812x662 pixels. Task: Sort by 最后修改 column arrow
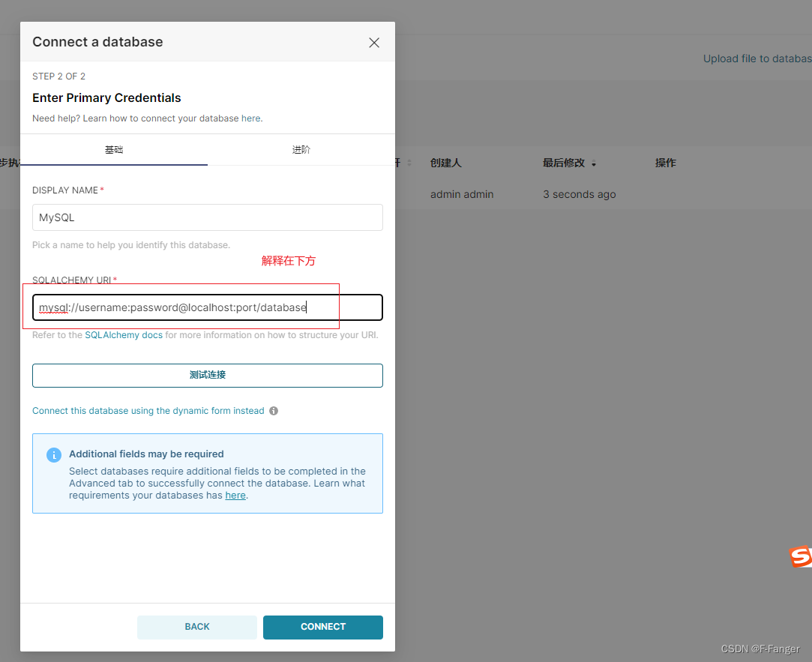[594, 163]
